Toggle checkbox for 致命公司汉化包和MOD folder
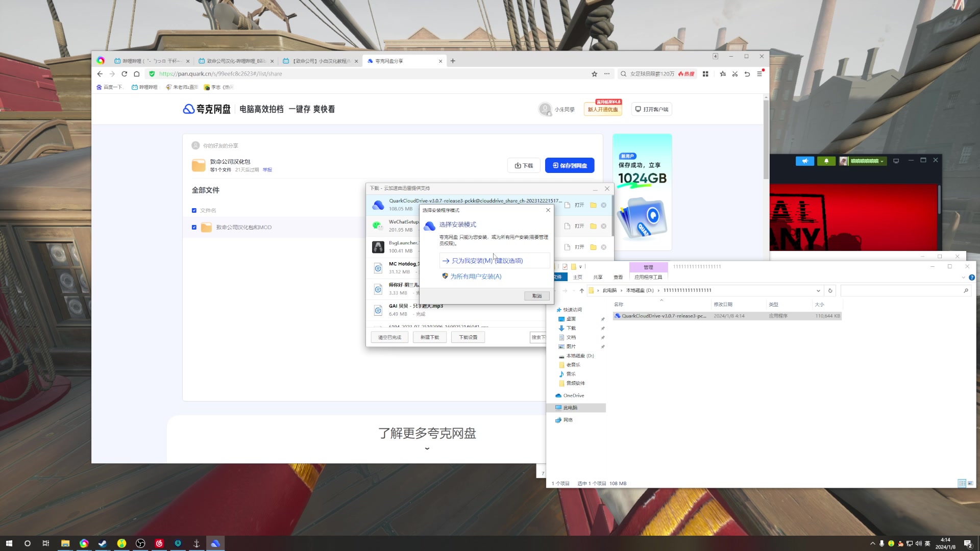This screenshot has height=551, width=980. point(194,228)
